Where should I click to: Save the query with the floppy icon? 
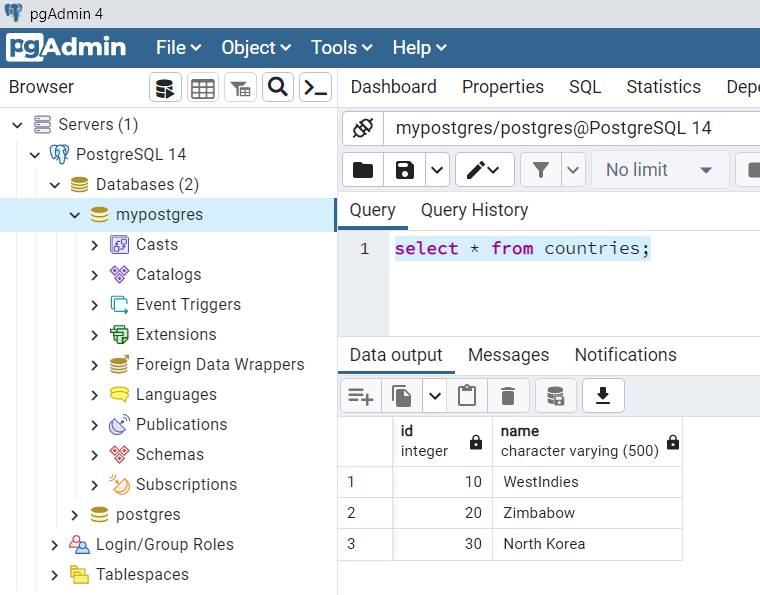404,170
